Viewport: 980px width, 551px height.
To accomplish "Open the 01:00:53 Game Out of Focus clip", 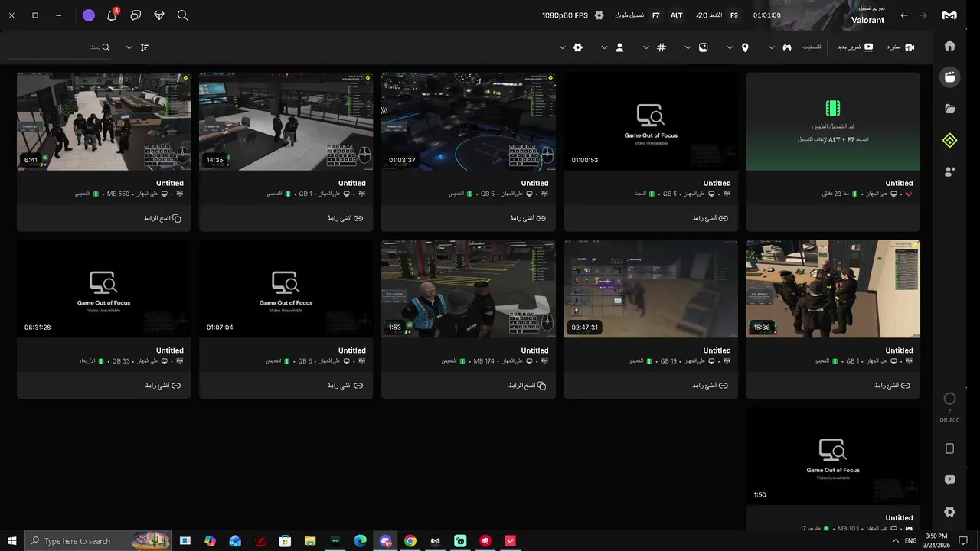I will coord(651,122).
